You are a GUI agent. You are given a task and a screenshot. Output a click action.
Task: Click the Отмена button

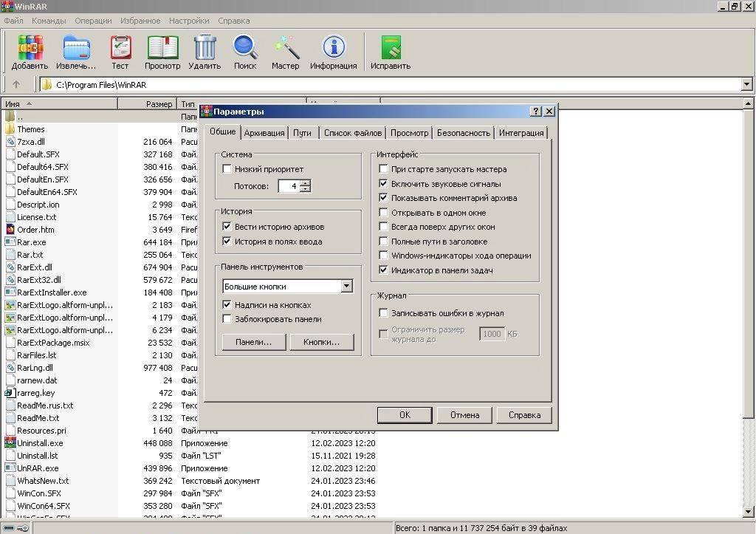pyautogui.click(x=465, y=415)
